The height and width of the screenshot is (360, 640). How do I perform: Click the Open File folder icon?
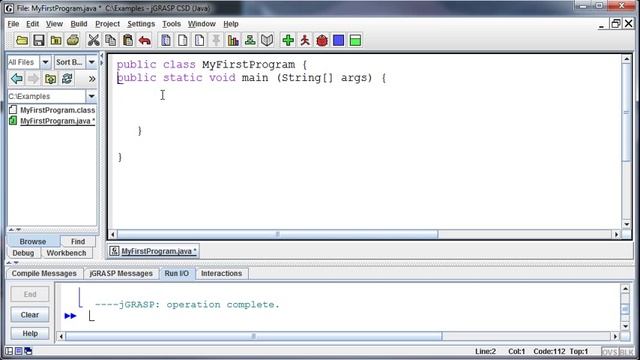pyautogui.click(x=22, y=40)
